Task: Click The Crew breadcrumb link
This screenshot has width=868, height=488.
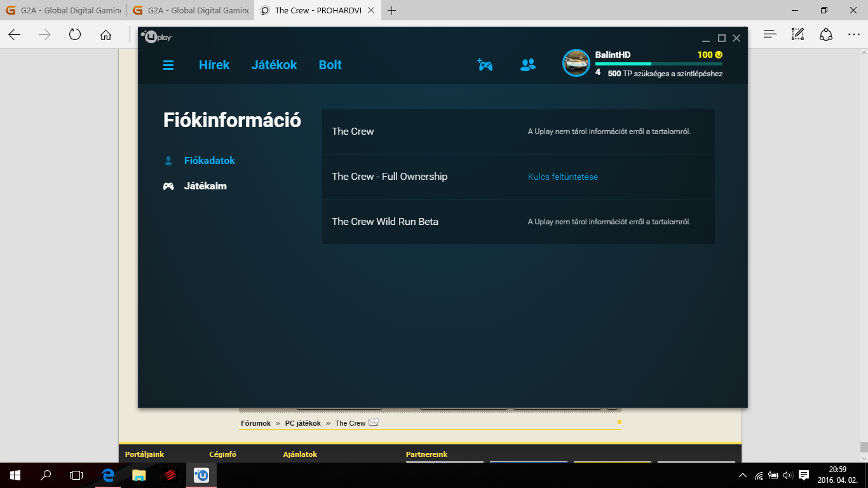Action: click(x=350, y=423)
